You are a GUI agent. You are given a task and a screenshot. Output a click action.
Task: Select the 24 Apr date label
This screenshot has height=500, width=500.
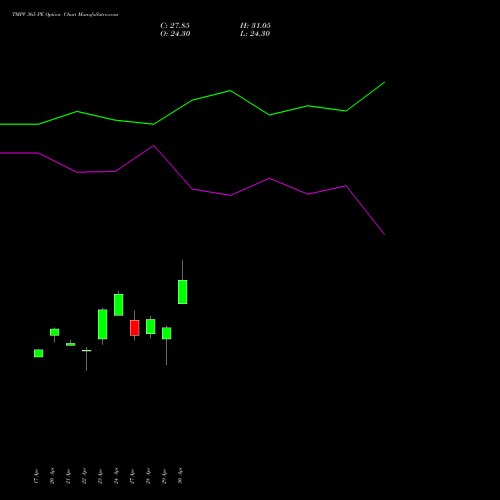pyautogui.click(x=116, y=476)
